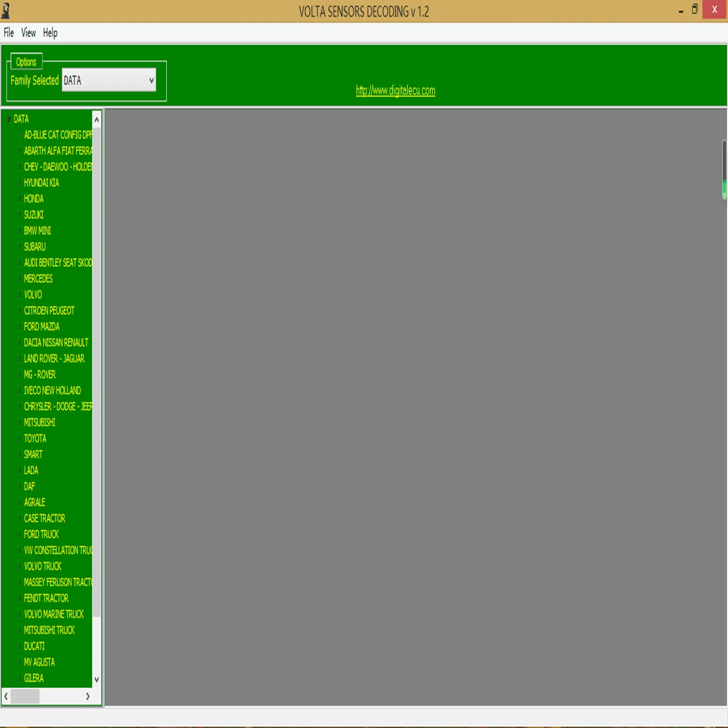Restore down the application window
728x728 pixels.
(695, 10)
